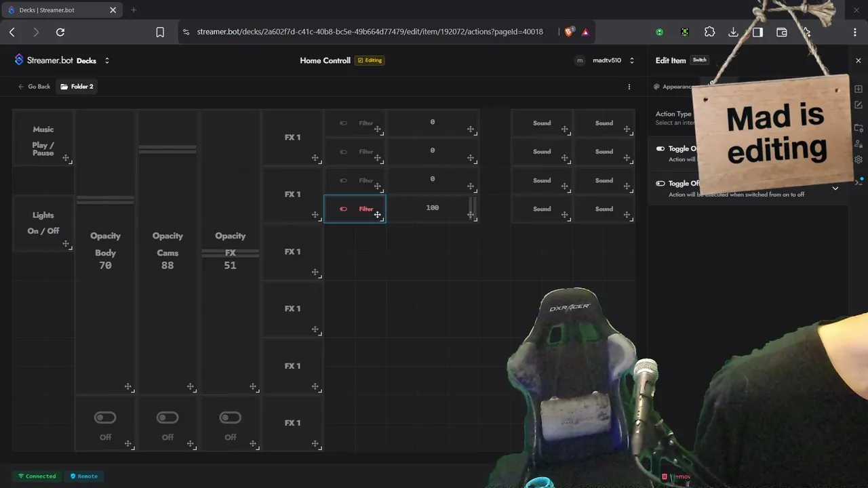Open browser main menu dots

click(854, 32)
